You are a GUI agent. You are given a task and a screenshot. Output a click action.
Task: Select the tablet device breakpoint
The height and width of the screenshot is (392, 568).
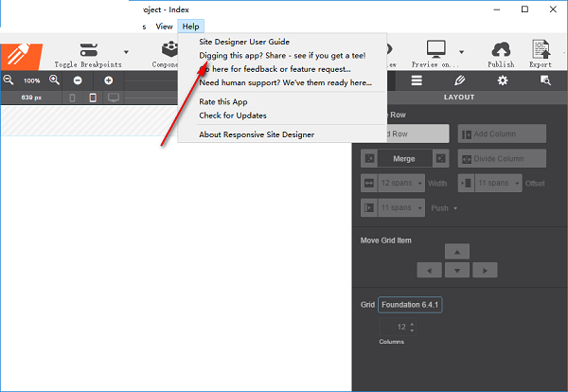click(x=93, y=98)
